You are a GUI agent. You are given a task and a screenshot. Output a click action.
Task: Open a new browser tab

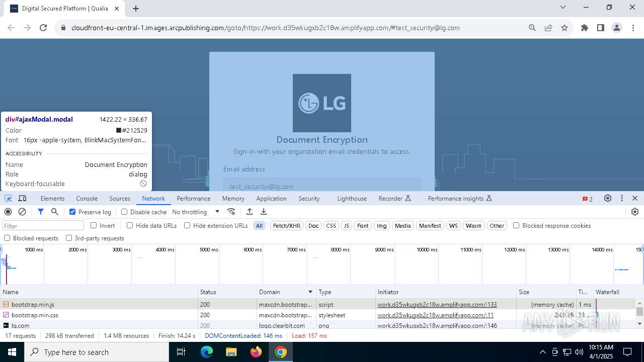coord(136,8)
